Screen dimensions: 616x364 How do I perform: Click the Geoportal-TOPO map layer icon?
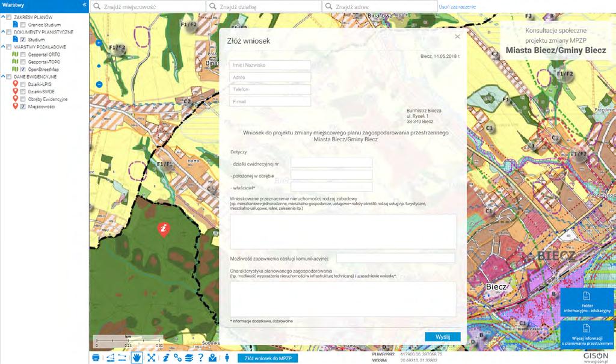pyautogui.click(x=15, y=62)
